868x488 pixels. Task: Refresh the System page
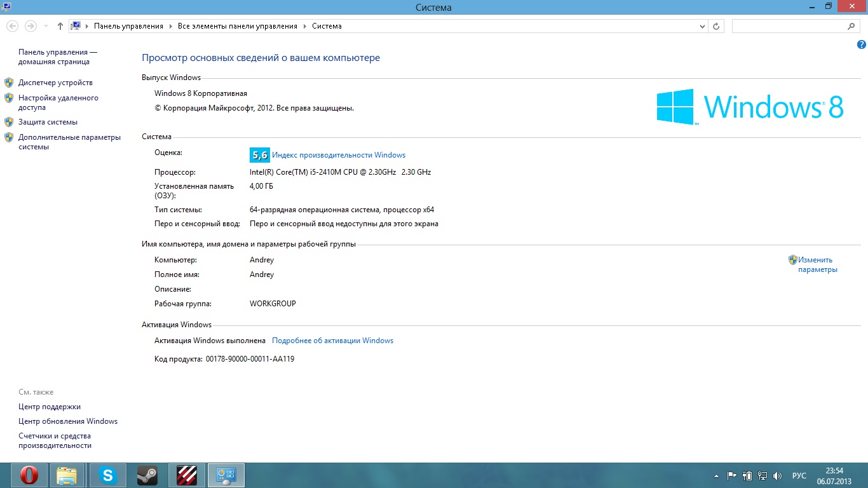(x=717, y=26)
